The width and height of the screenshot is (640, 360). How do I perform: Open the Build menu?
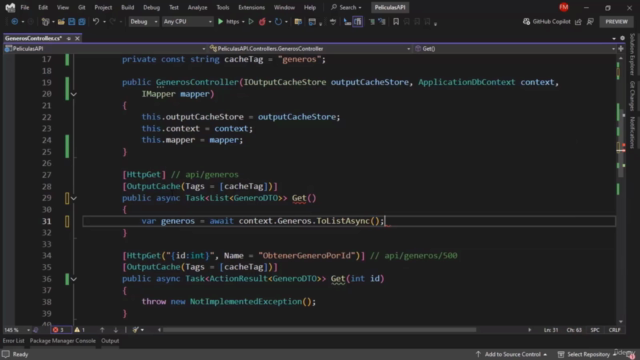pyautogui.click(x=127, y=7)
